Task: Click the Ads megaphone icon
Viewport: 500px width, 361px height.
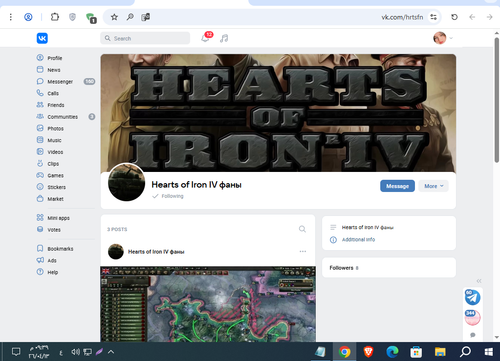Action: [40, 260]
